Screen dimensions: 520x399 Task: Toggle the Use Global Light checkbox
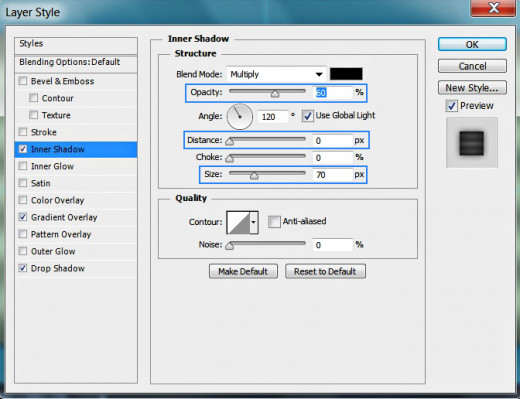(x=307, y=116)
